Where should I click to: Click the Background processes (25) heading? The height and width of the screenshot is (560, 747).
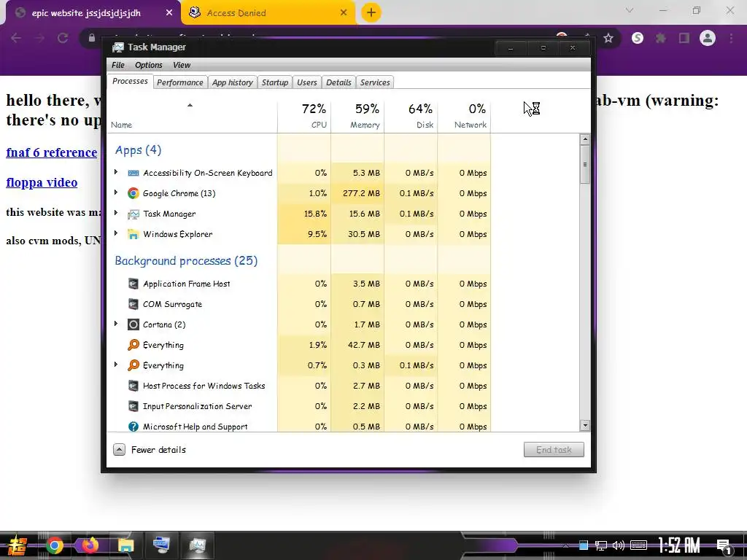(186, 261)
